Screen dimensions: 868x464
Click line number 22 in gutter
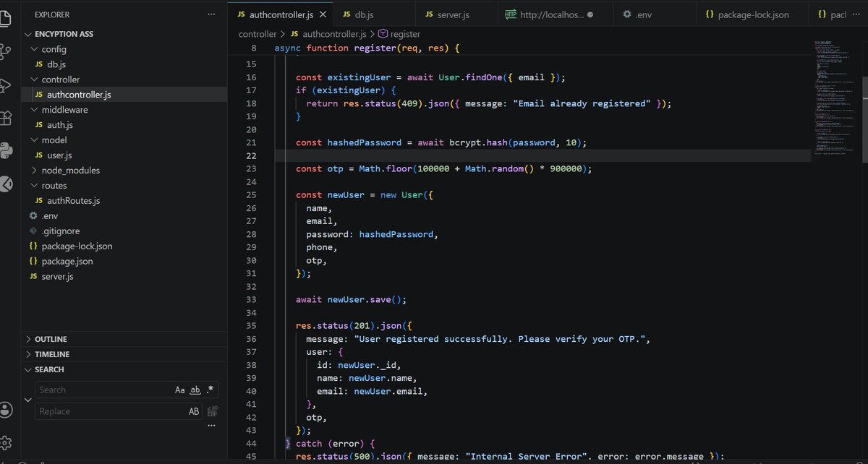[251, 155]
